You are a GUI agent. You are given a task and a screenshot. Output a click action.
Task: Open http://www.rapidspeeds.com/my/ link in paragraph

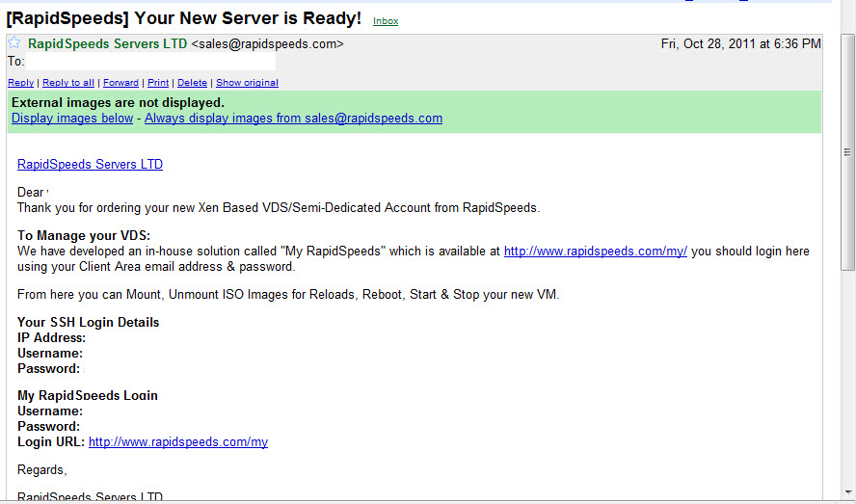596,252
